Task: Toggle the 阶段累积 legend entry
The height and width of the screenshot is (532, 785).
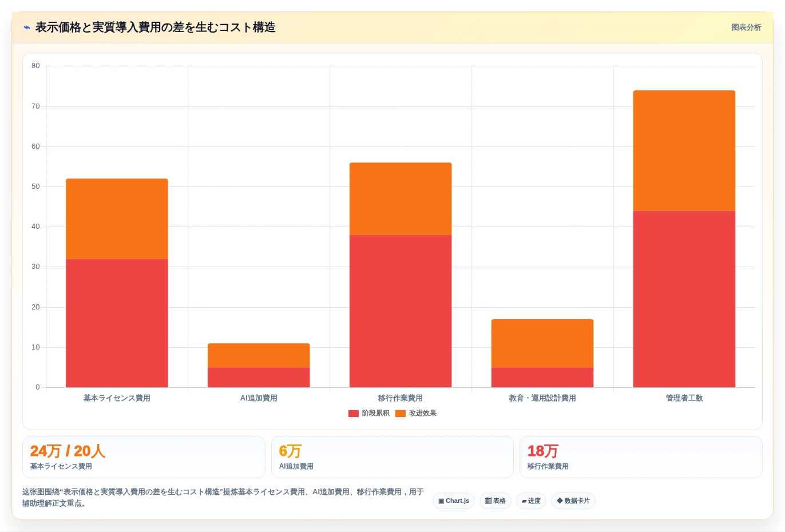Action: coord(369,413)
